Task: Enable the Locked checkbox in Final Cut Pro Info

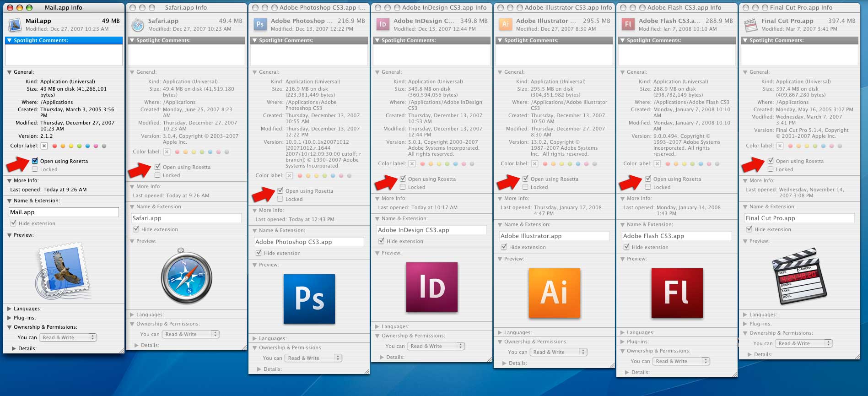Action: pyautogui.click(x=771, y=169)
